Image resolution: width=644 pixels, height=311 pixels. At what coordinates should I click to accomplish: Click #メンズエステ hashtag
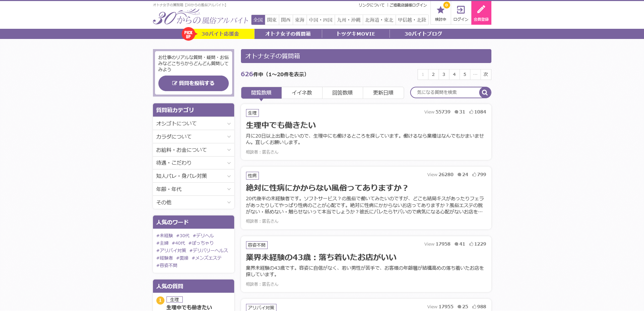(207, 258)
